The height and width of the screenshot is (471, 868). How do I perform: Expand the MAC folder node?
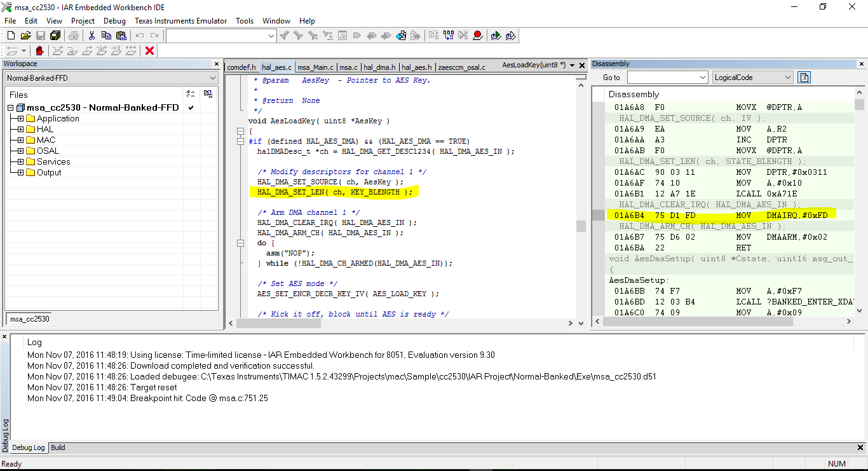[x=20, y=140]
